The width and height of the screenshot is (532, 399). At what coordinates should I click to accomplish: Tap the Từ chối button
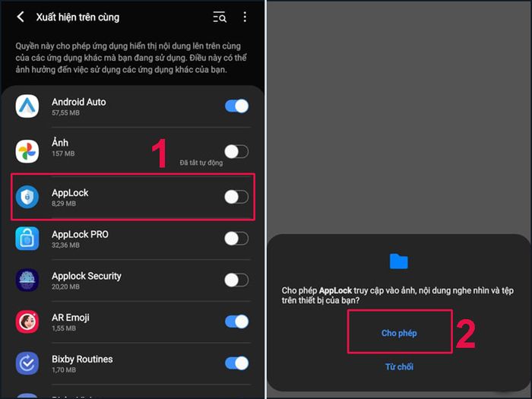399,367
